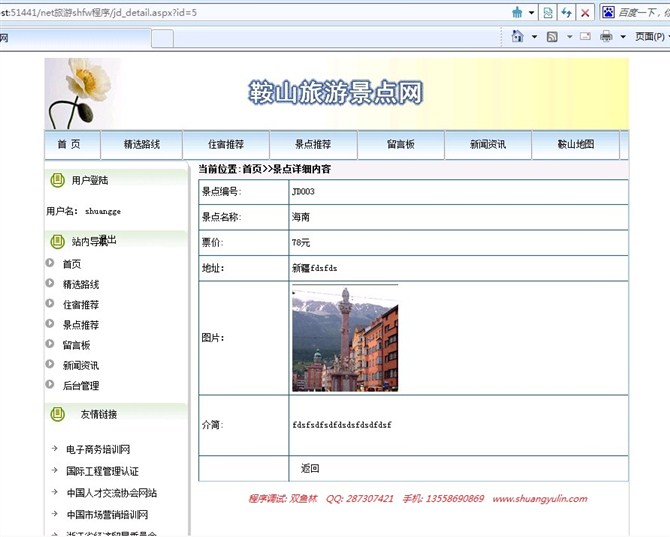Click the bullet icon beside 后台管理
670x537 pixels.
pyautogui.click(x=50, y=384)
